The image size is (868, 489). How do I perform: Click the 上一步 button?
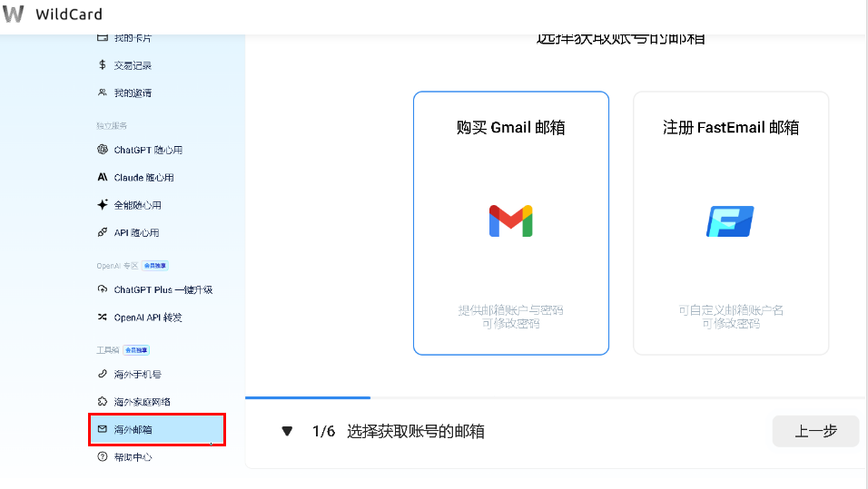click(815, 431)
